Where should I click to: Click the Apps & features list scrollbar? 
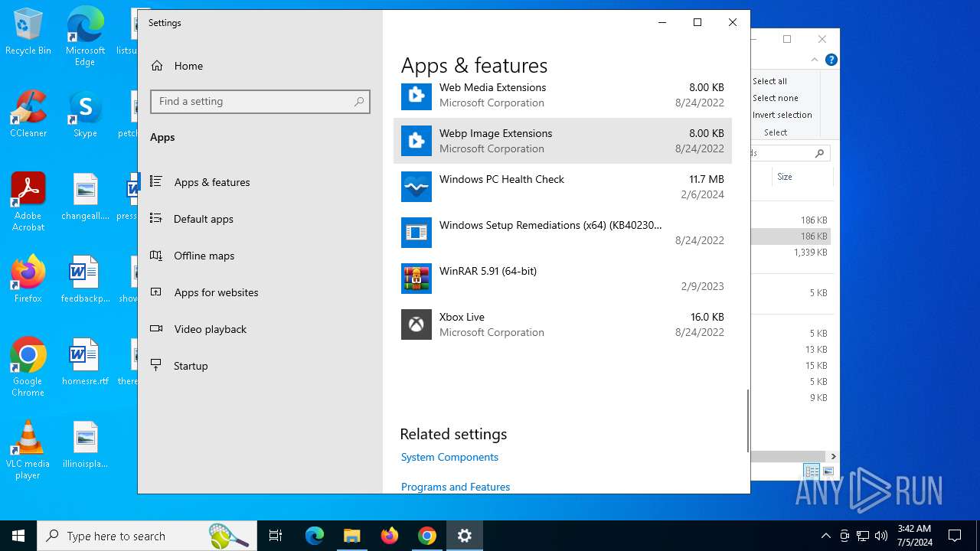coord(747,420)
